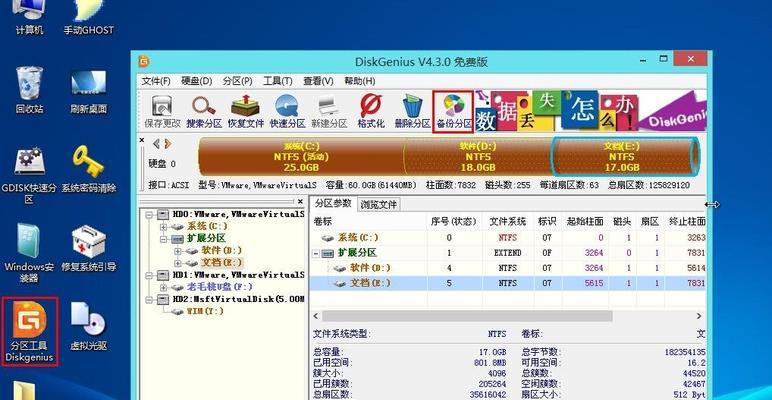This screenshot has width=772, height=400.
Task: Launch the 系统密码清除 key icon
Action: coord(89,169)
